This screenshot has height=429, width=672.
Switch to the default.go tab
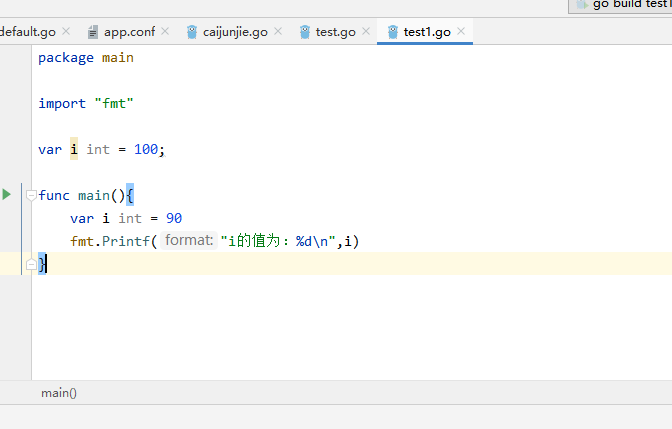click(x=28, y=32)
